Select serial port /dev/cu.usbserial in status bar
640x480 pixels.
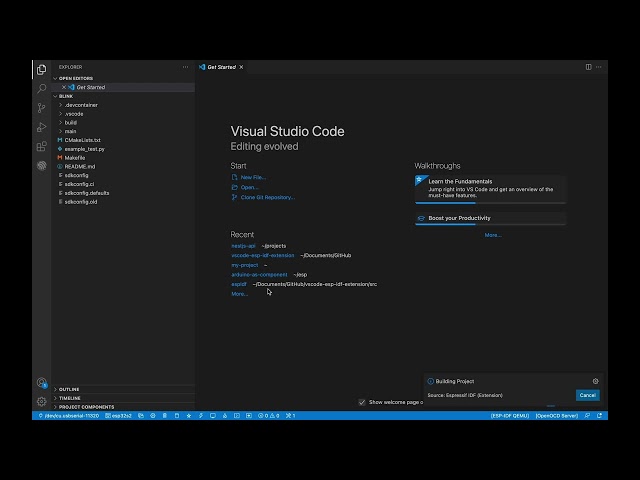coord(69,416)
